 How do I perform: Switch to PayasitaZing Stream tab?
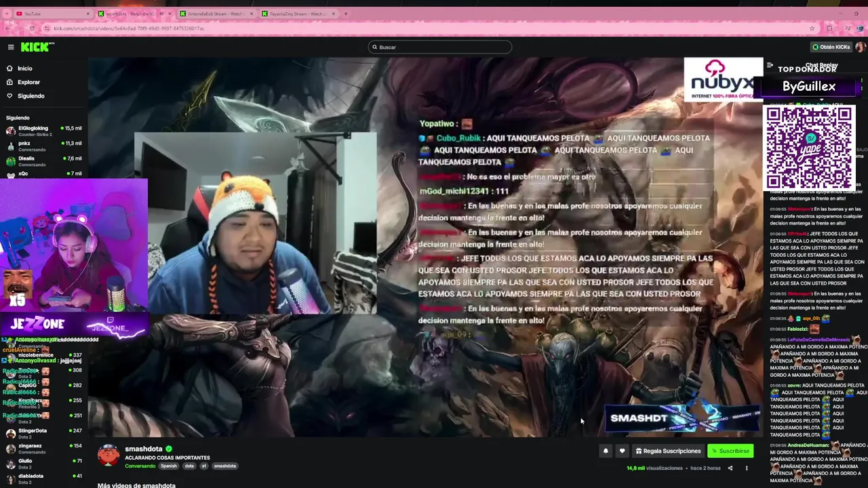(299, 14)
